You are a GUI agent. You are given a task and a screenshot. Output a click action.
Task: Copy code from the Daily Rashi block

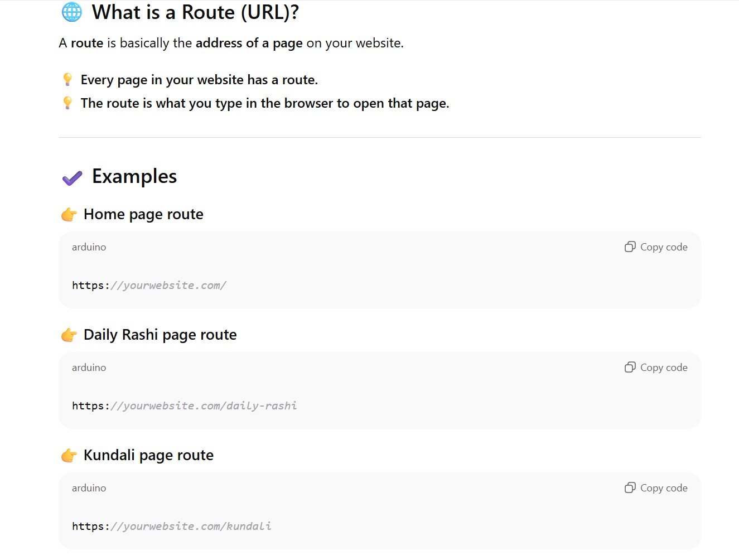pos(656,368)
